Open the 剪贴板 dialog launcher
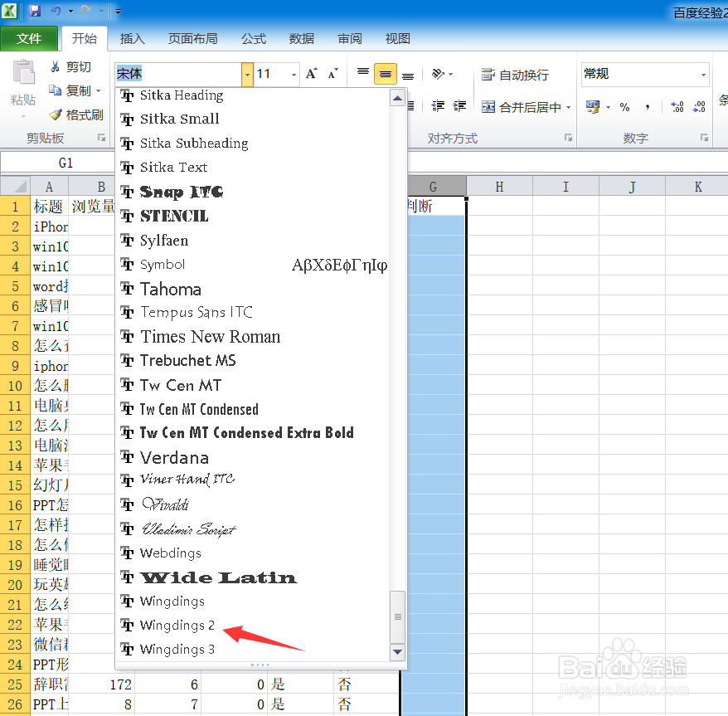Screen dimensions: 728x716 pos(102,138)
